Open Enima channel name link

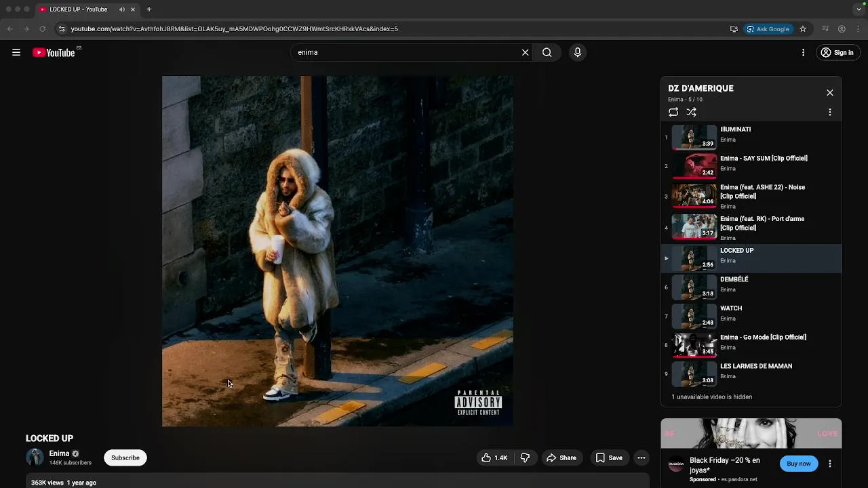tap(59, 453)
